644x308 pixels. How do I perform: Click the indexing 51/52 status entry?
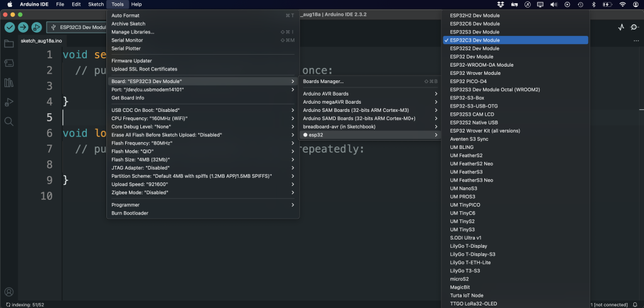(x=25, y=305)
